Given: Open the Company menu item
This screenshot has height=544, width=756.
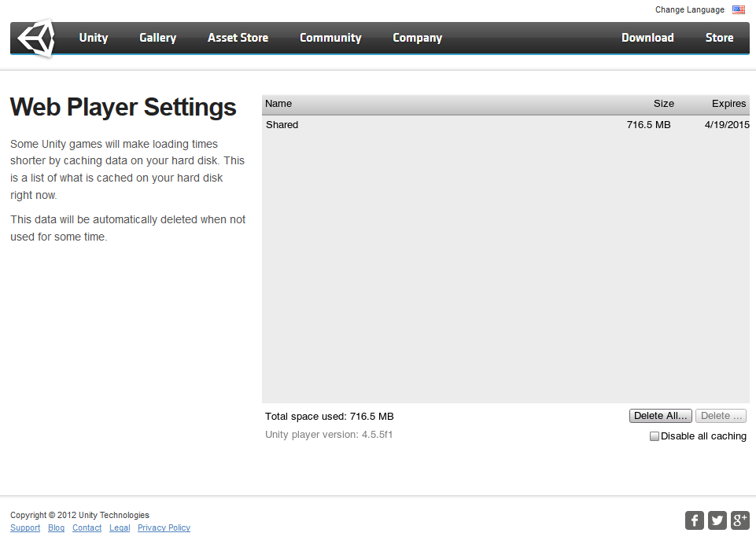Looking at the screenshot, I should [x=417, y=38].
